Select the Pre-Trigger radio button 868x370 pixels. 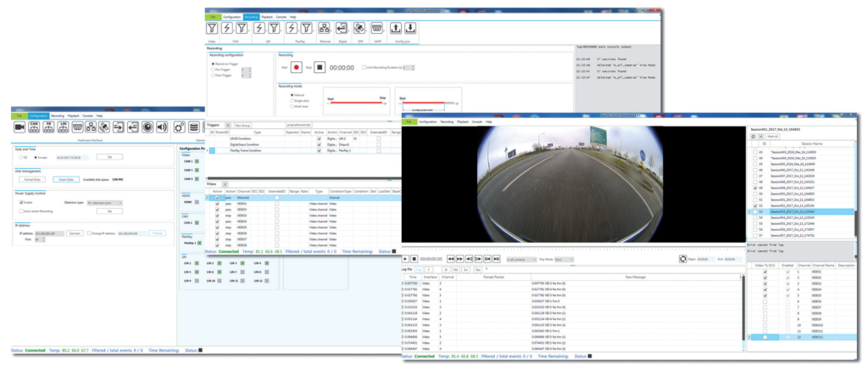click(x=214, y=70)
